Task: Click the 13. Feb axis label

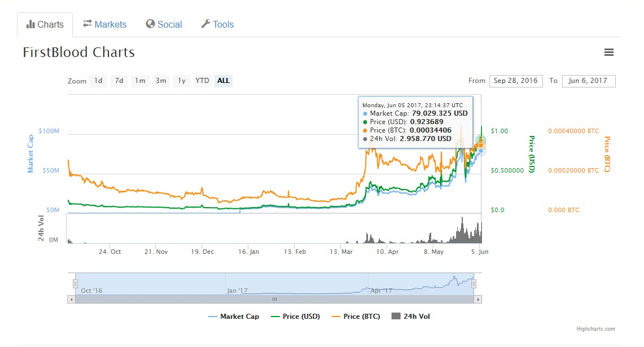Action: [x=295, y=252]
